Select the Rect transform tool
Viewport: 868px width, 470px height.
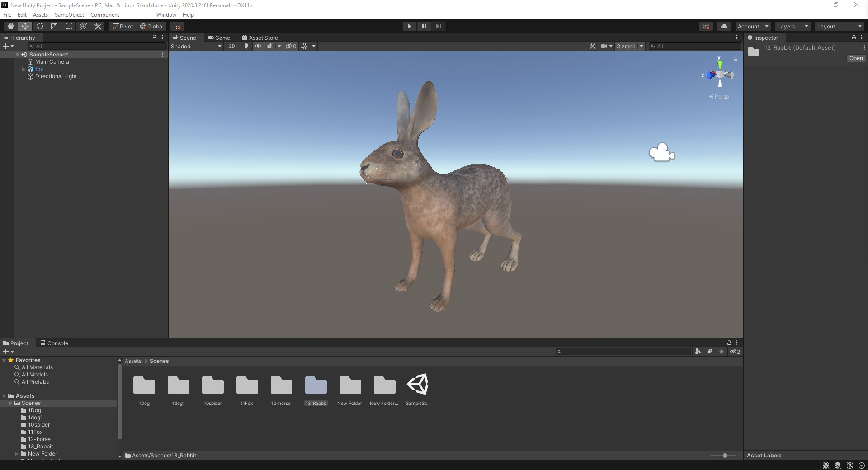pyautogui.click(x=68, y=26)
